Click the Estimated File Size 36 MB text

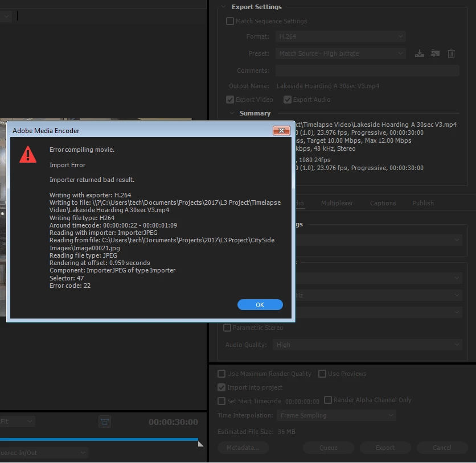256,432
